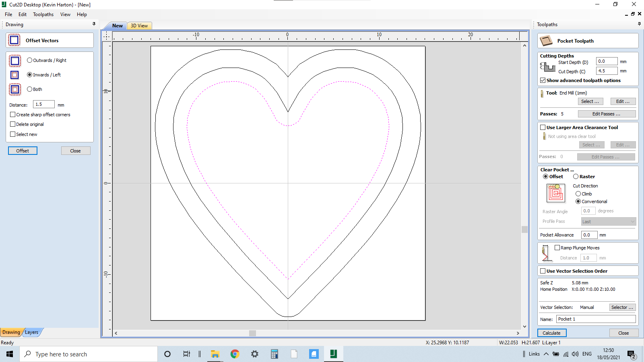Click the Offset button
Screen dimensions: 644x362
tap(23, 151)
